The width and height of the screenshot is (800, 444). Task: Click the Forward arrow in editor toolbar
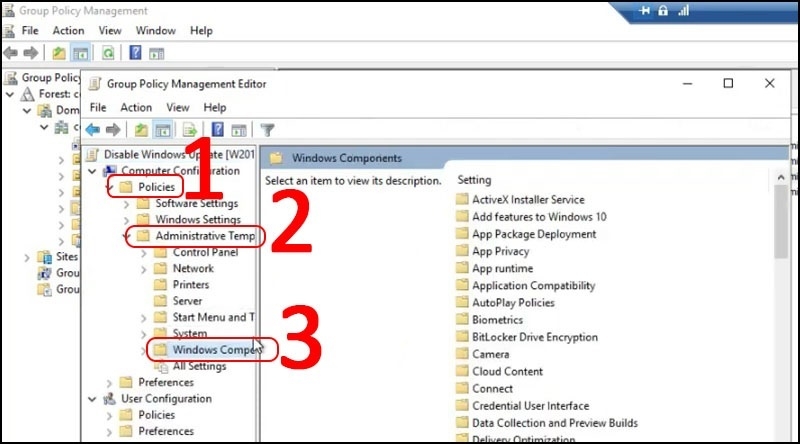(x=114, y=130)
